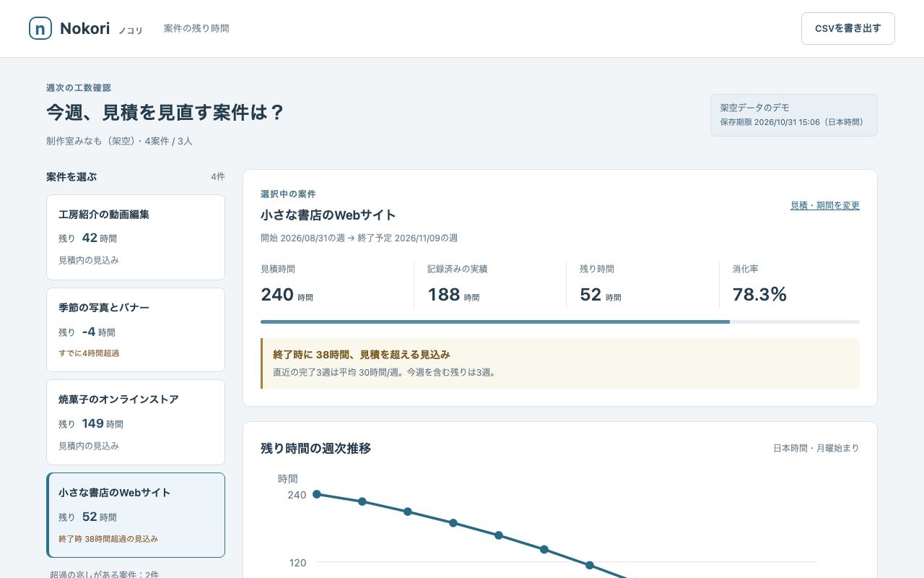924x578 pixels.
Task: Click the 超過の兆しがある案件：2件 note
Action: click(104, 575)
